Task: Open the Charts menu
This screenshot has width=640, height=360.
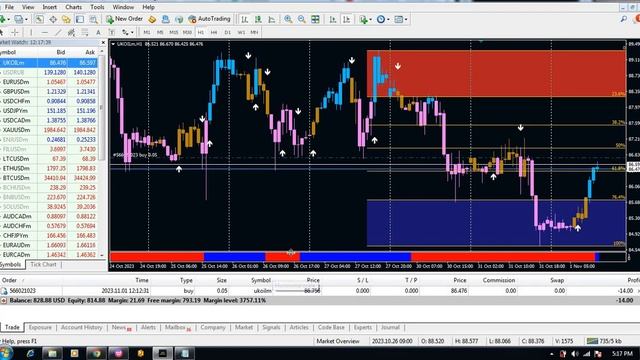Action: pyautogui.click(x=73, y=7)
